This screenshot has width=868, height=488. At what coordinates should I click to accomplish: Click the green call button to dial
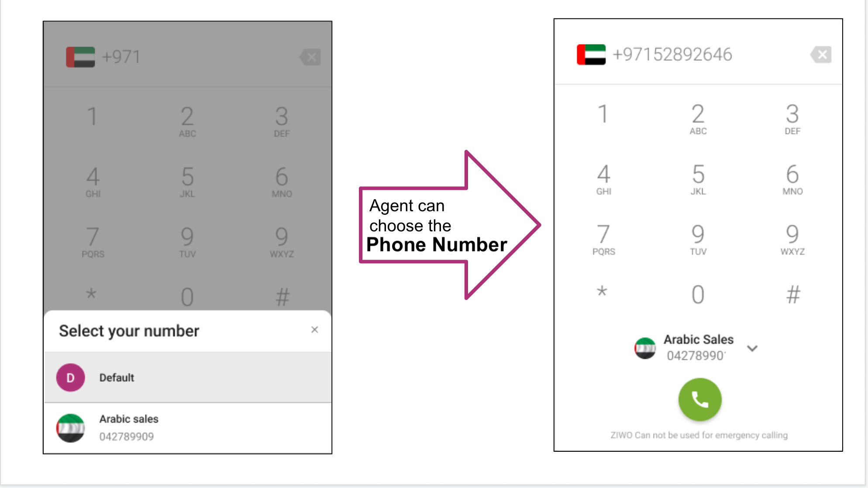click(699, 399)
